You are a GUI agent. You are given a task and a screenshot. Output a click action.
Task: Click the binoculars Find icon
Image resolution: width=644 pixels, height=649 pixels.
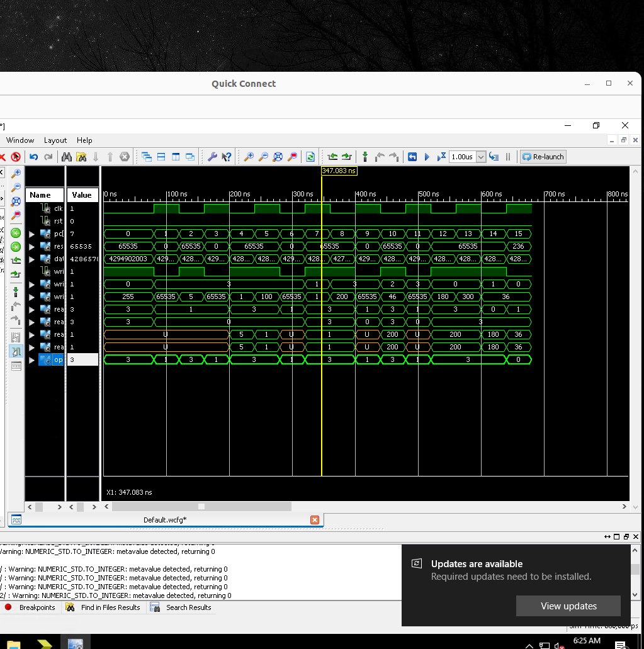[x=66, y=157]
